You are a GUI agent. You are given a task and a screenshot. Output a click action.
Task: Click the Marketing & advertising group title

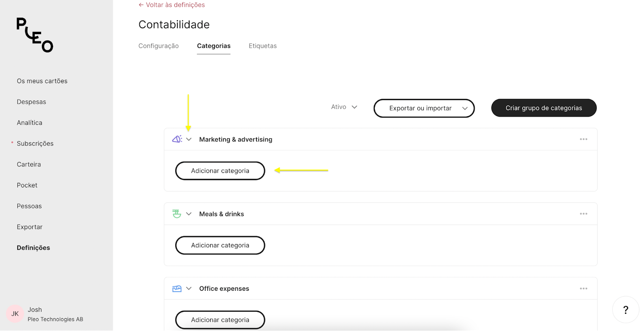pyautogui.click(x=236, y=140)
